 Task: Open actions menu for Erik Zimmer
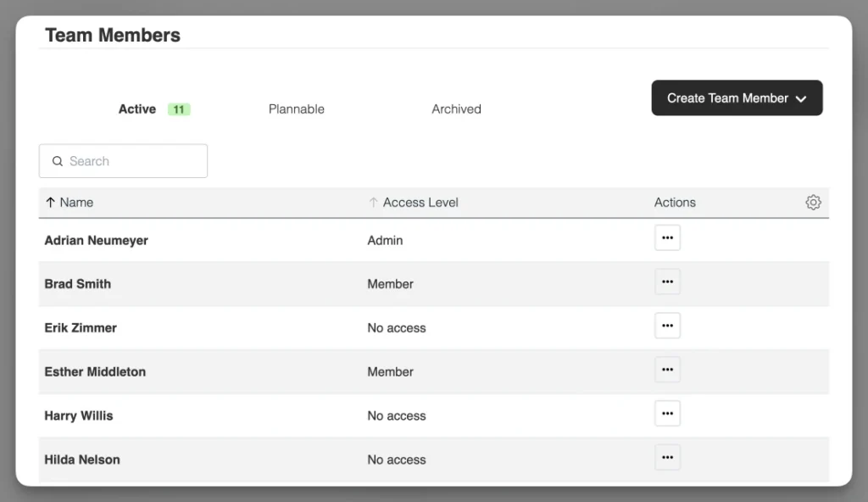point(667,326)
